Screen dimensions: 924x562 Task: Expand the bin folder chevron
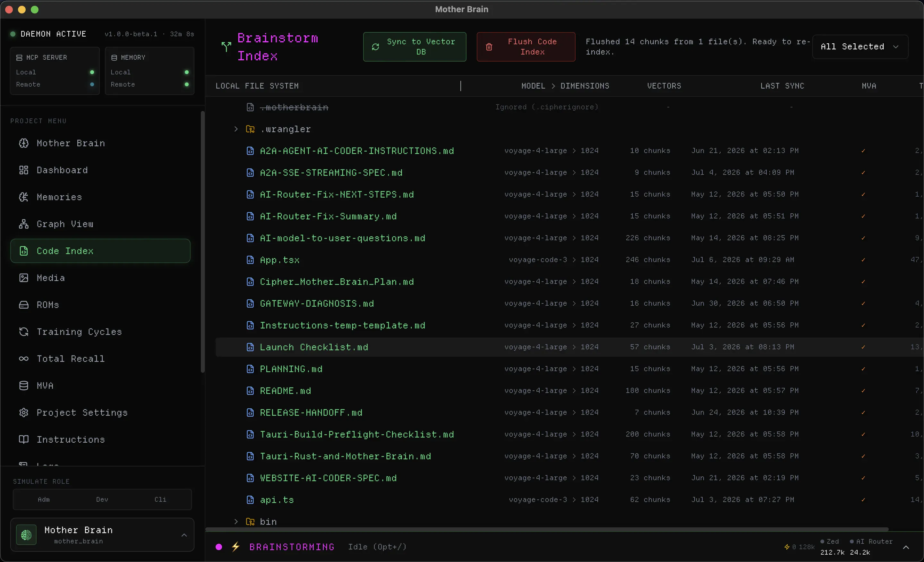click(x=236, y=522)
